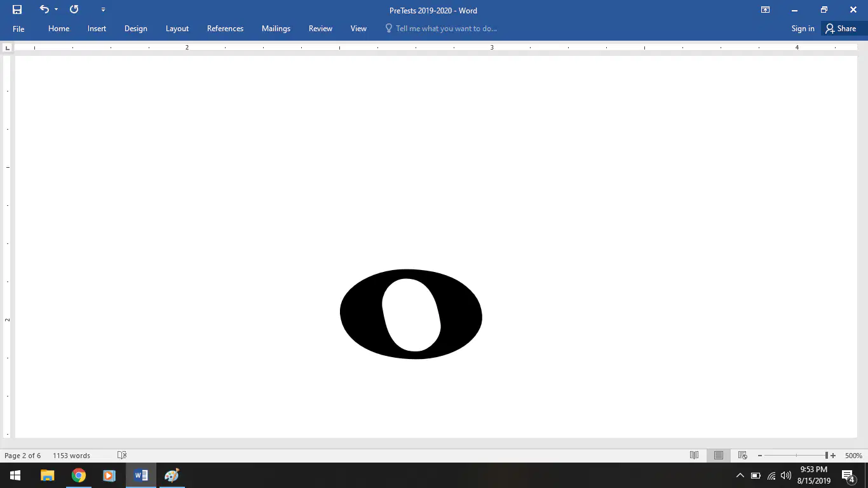Click the 500% zoom level

pyautogui.click(x=853, y=456)
